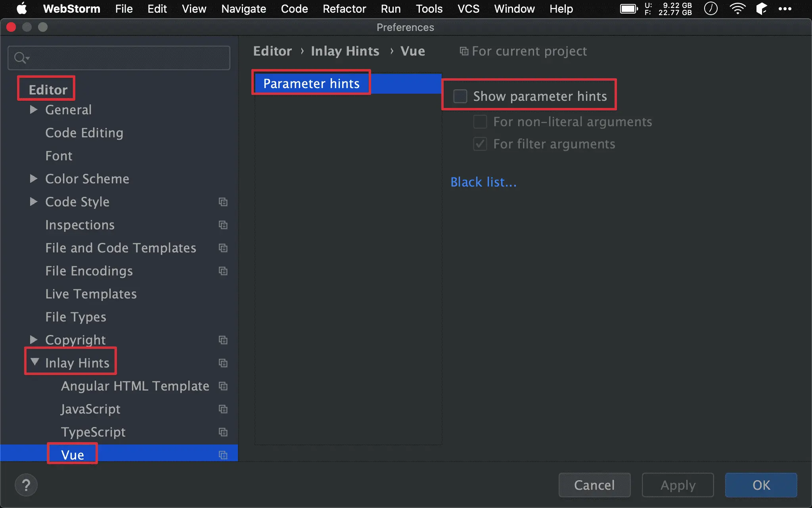This screenshot has width=812, height=508.
Task: Click the help question mark icon
Action: [26, 485]
